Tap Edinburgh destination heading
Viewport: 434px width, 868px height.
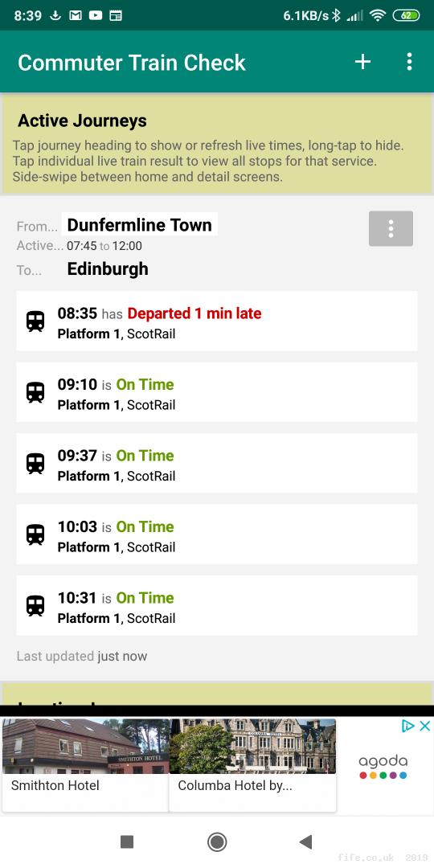(108, 269)
